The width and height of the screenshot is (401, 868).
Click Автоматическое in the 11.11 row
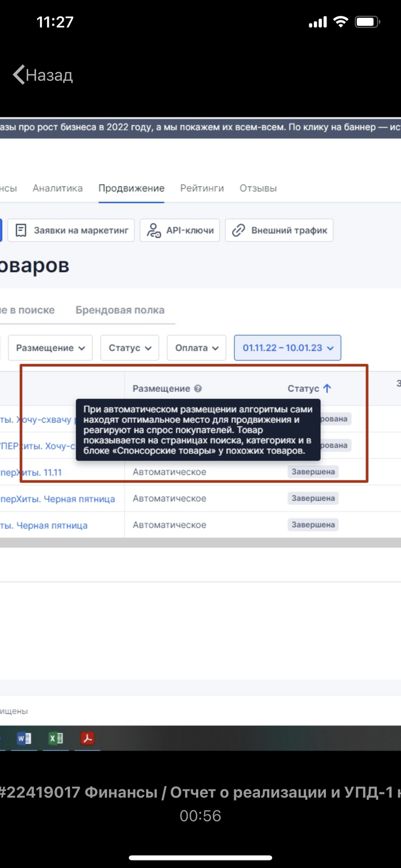[170, 472]
